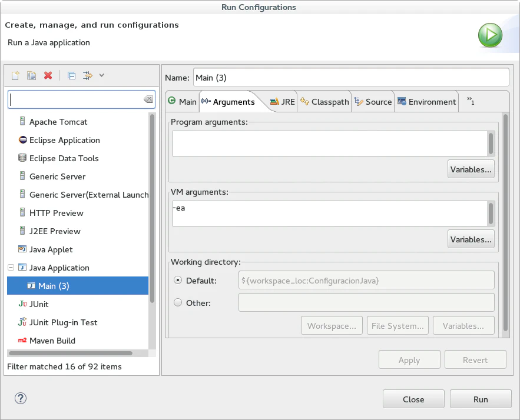Open help with the question mark icon
This screenshot has width=520, height=420.
(21, 399)
